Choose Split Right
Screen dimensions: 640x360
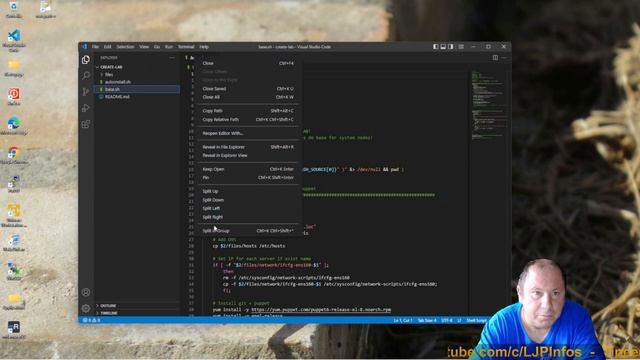click(x=248, y=217)
